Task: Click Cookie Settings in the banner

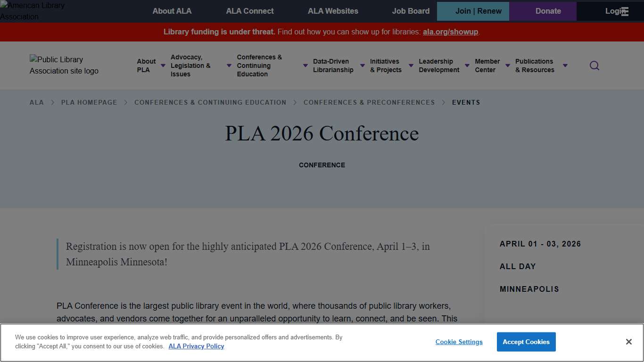Action: 459,342
